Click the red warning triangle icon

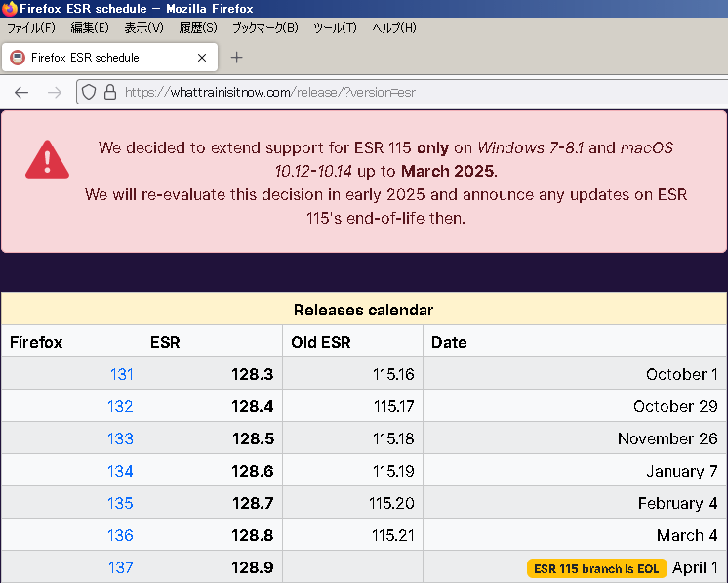tap(48, 160)
